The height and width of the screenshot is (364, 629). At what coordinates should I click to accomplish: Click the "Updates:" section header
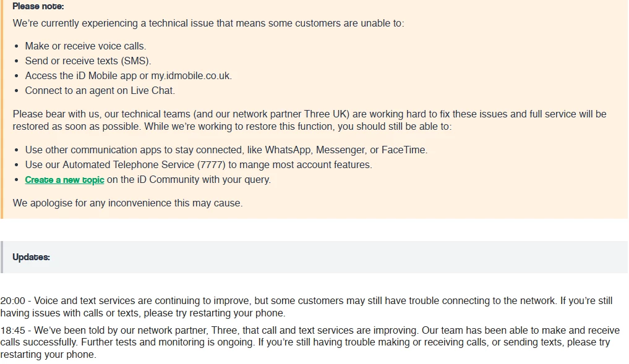pyautogui.click(x=31, y=257)
